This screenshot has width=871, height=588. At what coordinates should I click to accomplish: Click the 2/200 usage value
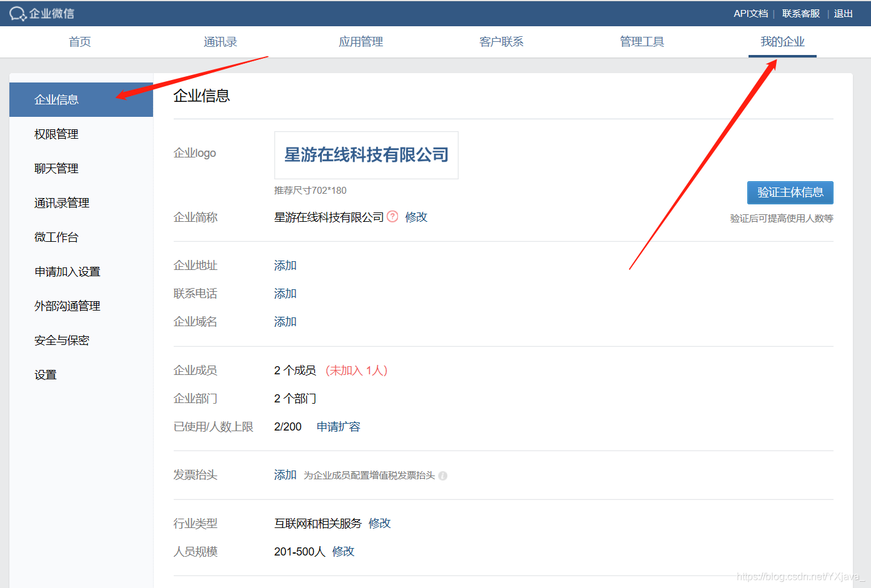click(x=288, y=427)
